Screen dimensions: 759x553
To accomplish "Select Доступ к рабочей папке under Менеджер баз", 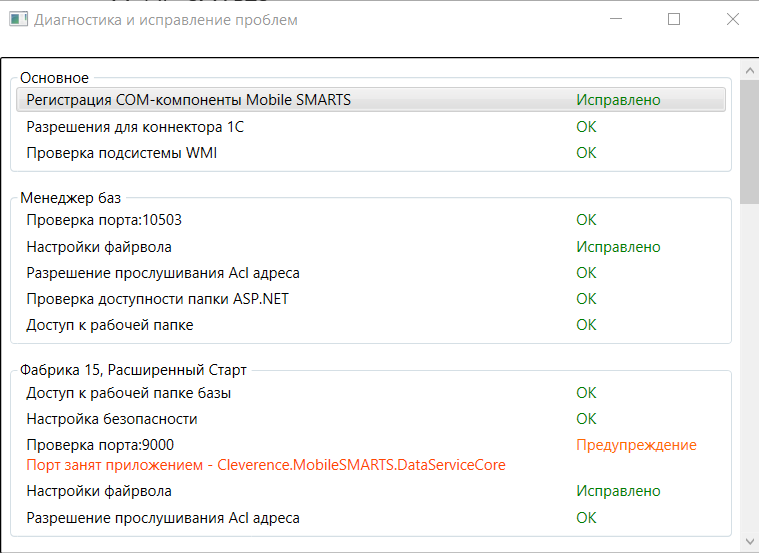I will [371, 325].
